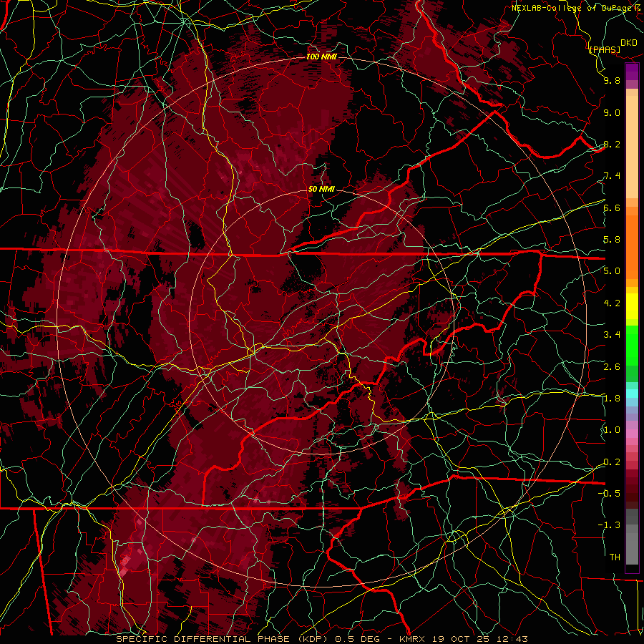Pick the purple segment of the color bar
644x644 pixels.
632,72
